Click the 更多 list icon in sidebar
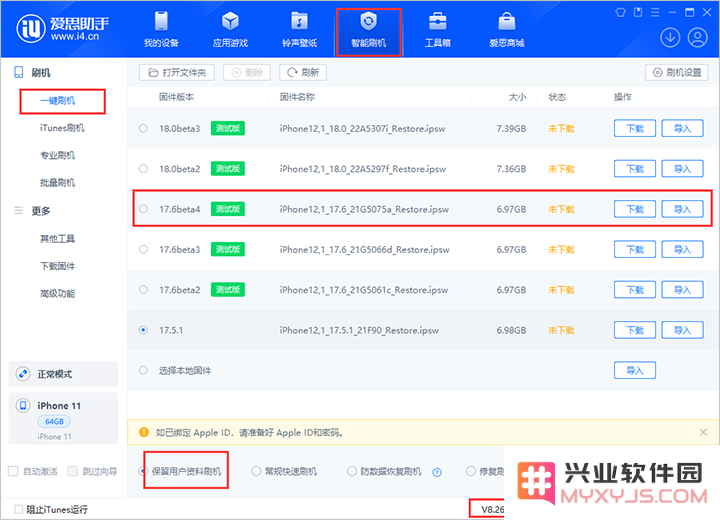Viewport: 720px width, 520px height. (x=18, y=210)
